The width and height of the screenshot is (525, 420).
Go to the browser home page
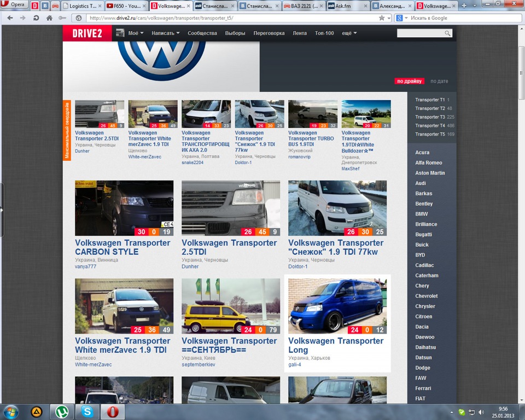49,18
